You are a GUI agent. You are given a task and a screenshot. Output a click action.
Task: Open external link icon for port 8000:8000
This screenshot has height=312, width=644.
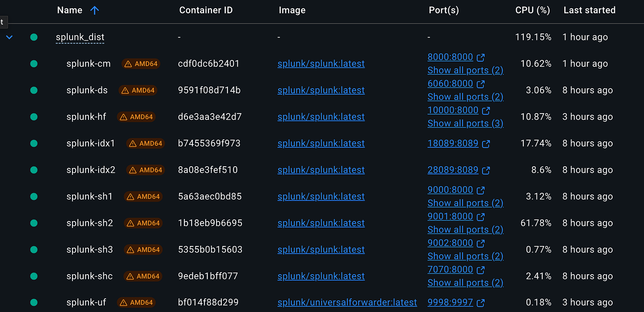pyautogui.click(x=481, y=58)
